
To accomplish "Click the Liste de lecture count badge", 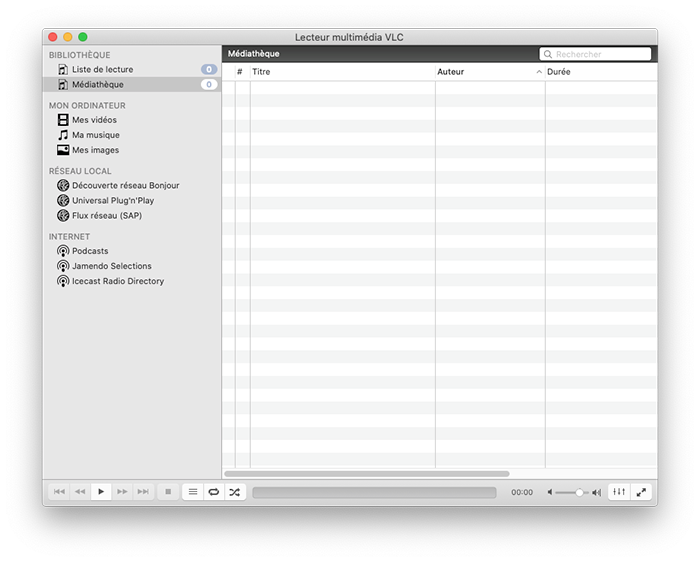I will coord(209,69).
